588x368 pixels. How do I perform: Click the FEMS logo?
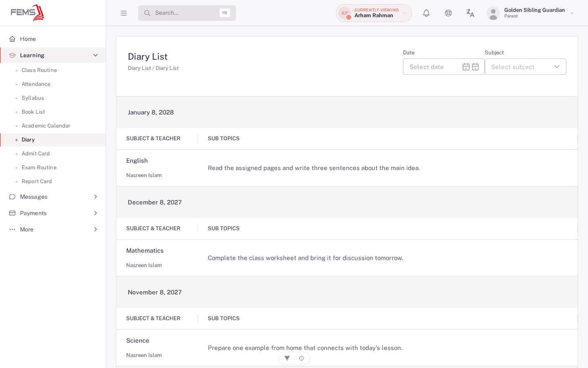pos(27,13)
